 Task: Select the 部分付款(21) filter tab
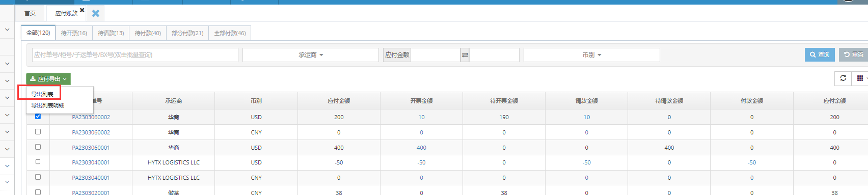click(x=187, y=33)
